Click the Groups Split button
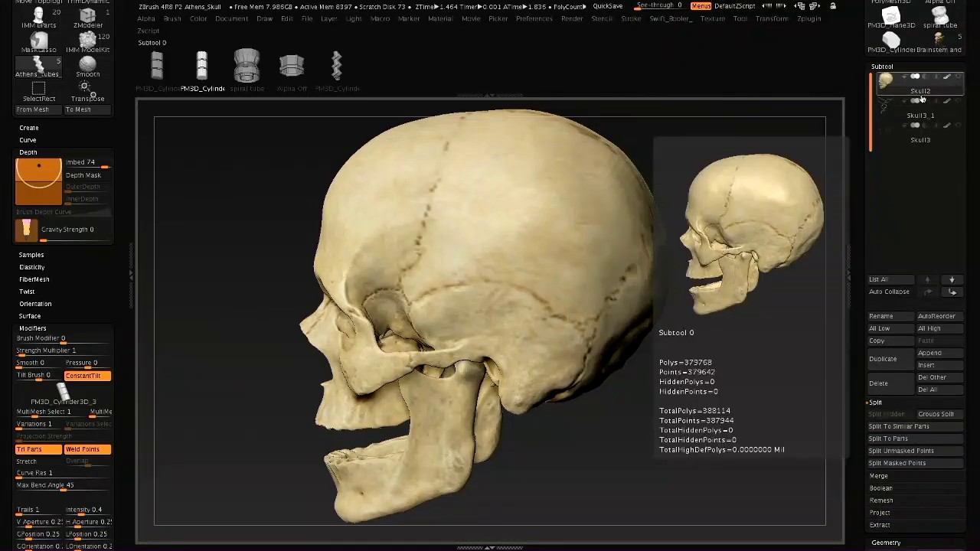This screenshot has height=551, width=980. pos(939,414)
